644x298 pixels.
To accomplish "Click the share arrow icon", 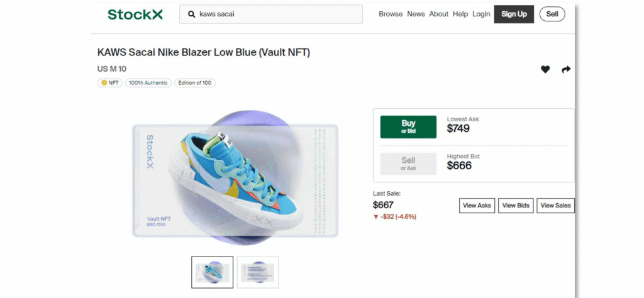I will 566,69.
